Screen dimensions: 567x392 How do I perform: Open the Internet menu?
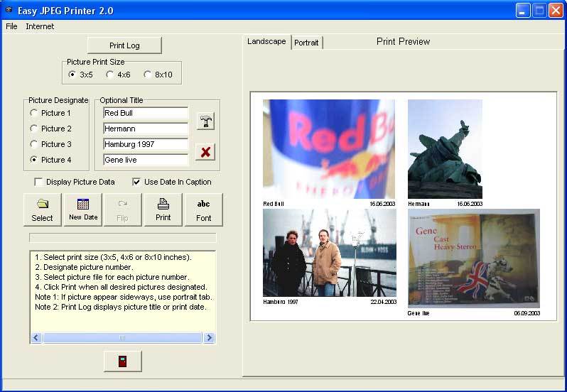click(40, 26)
